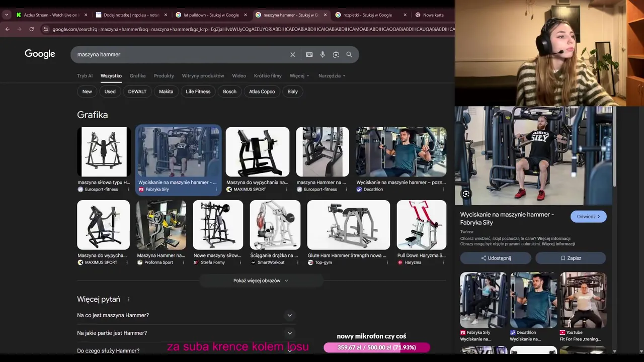Screen dimensions: 644x362
Task: Open first Więcej informacji link about data
Action: tap(553, 239)
